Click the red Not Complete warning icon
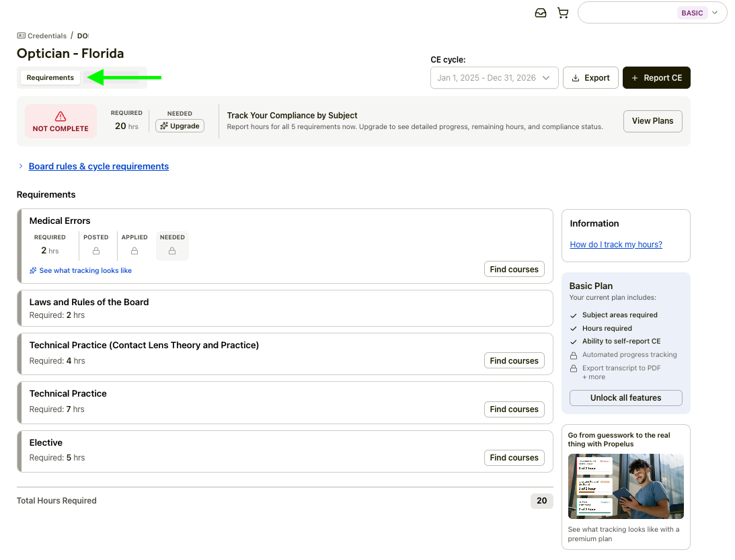 61,116
